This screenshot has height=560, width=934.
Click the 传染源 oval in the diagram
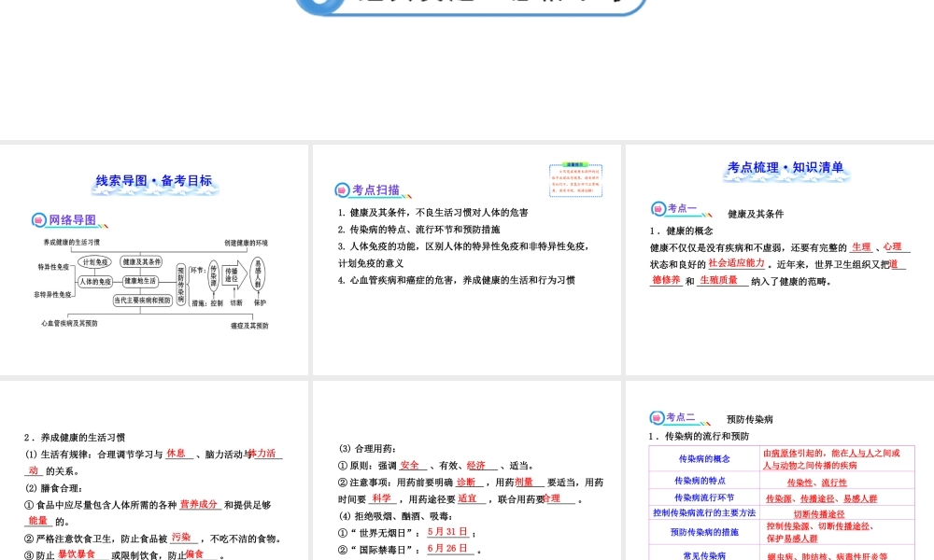coord(213,276)
